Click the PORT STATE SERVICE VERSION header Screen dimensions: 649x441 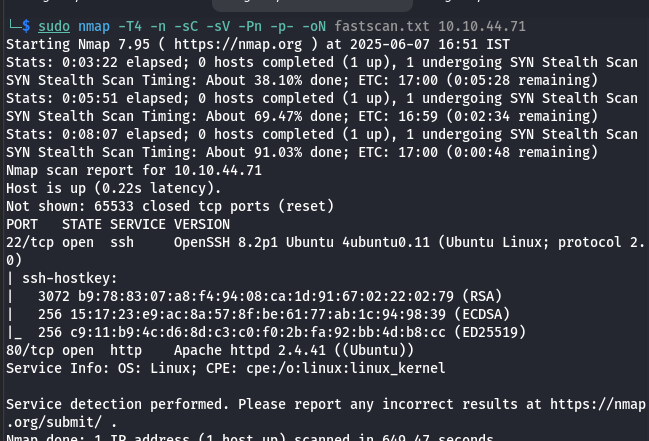click(118, 225)
